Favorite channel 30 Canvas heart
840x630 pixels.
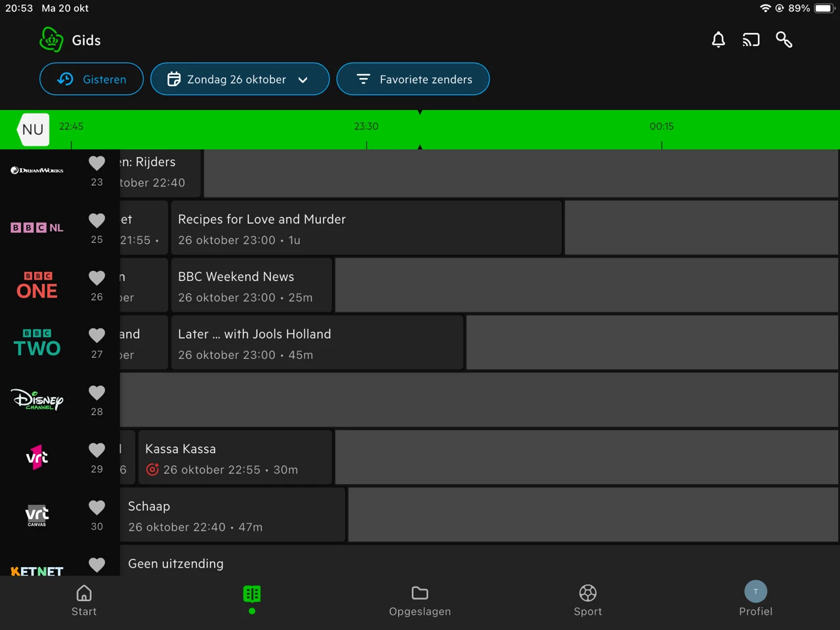96,507
